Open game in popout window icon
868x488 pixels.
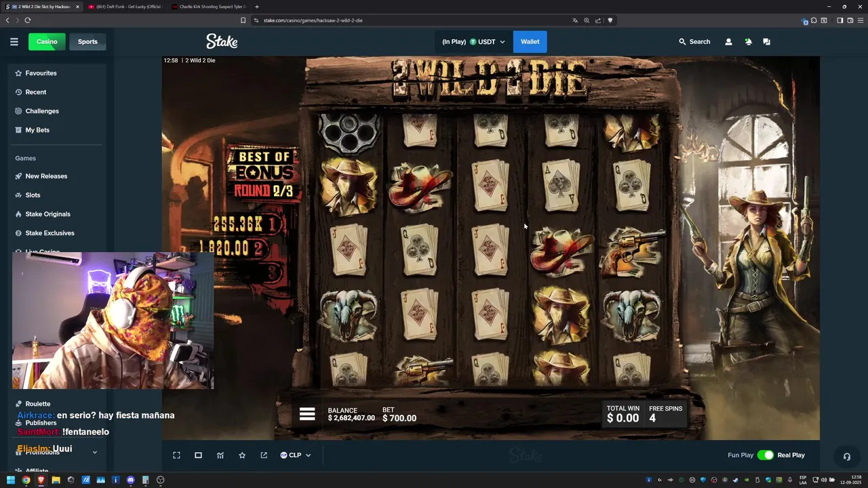264,455
